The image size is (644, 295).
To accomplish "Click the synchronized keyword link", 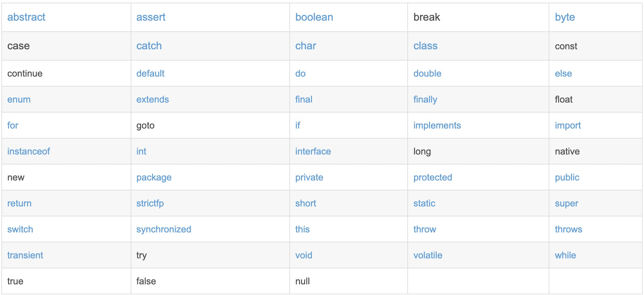I will click(164, 229).
